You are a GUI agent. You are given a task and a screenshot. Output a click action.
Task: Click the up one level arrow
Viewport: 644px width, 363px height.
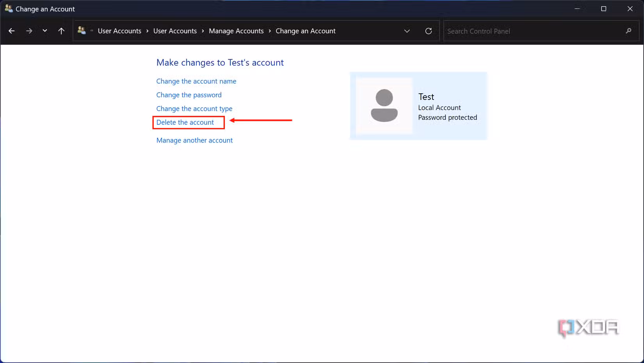tap(61, 30)
